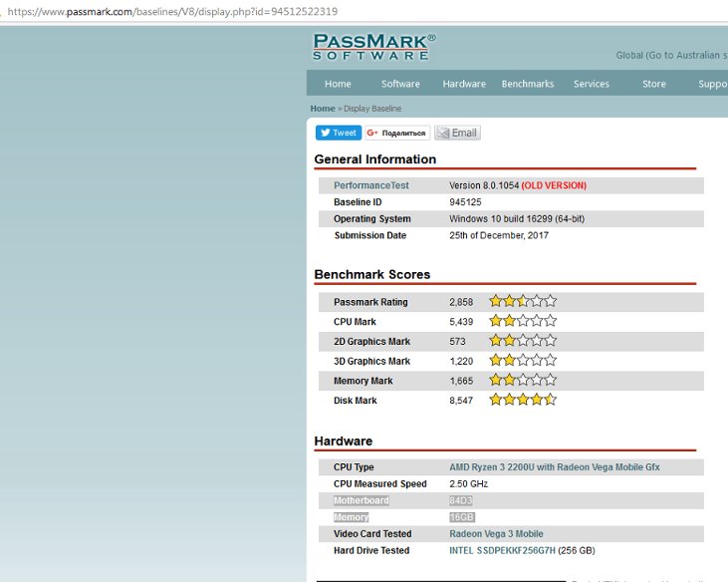Click the Google+ share button
The image size is (728, 582).
397,133
